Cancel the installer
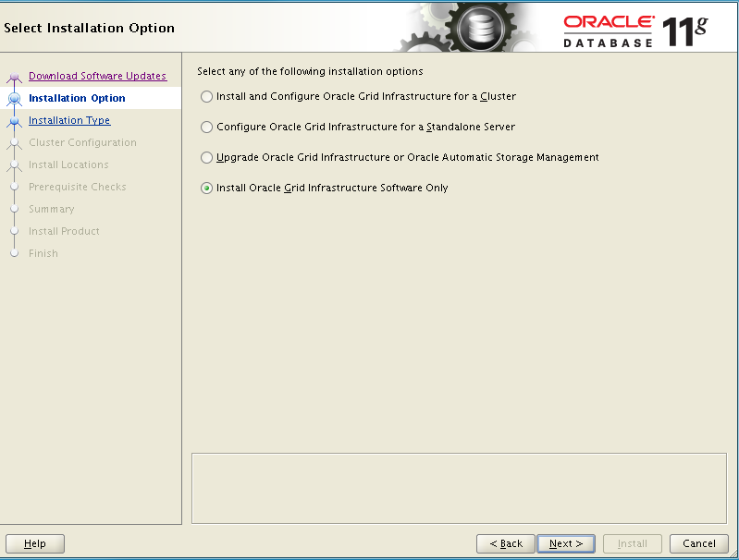This screenshot has width=739, height=560. (x=699, y=543)
